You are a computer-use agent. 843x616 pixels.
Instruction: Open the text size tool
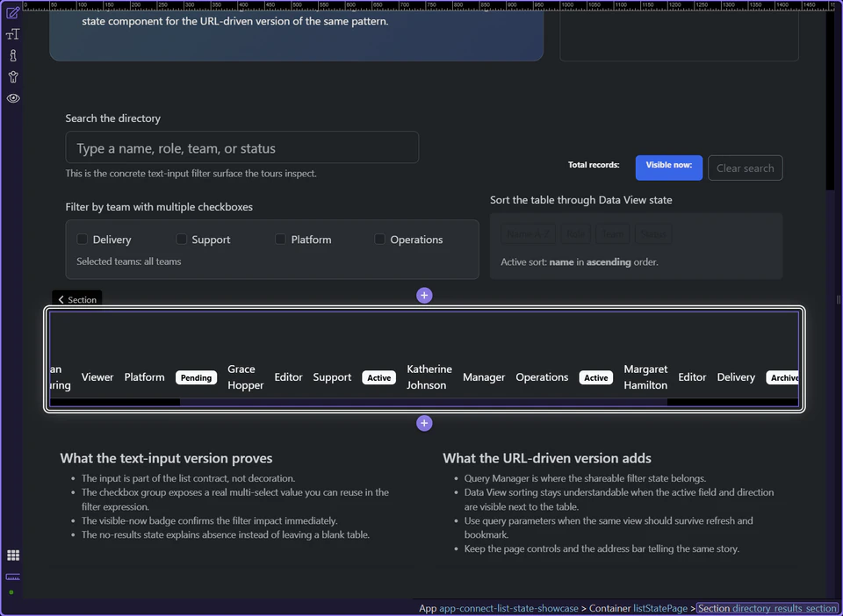[x=13, y=34]
